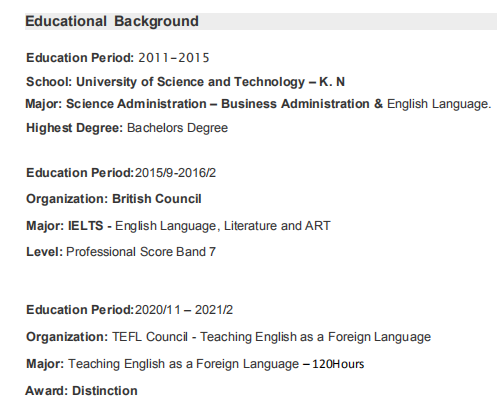Screen dimensions: 497x409
Task: Click the Award: Distinction line
Action: coord(81,391)
